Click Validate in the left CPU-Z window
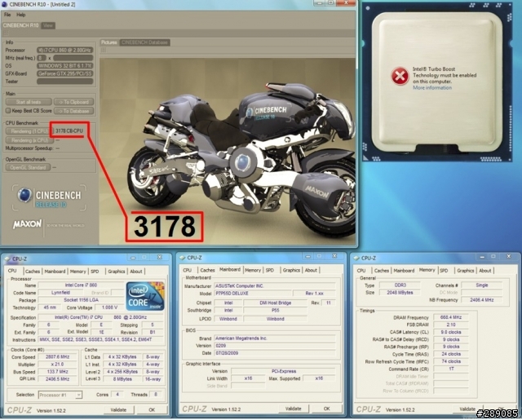522x420 pixels. 118,409
